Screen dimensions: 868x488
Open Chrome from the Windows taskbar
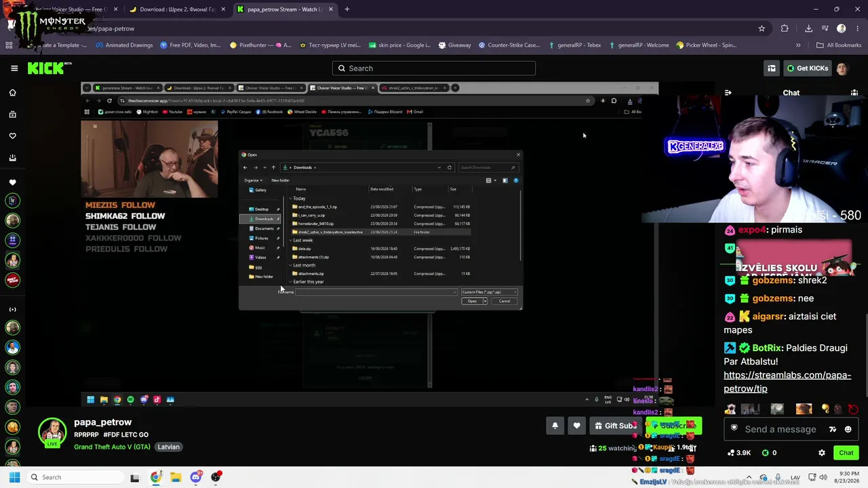[x=156, y=477]
